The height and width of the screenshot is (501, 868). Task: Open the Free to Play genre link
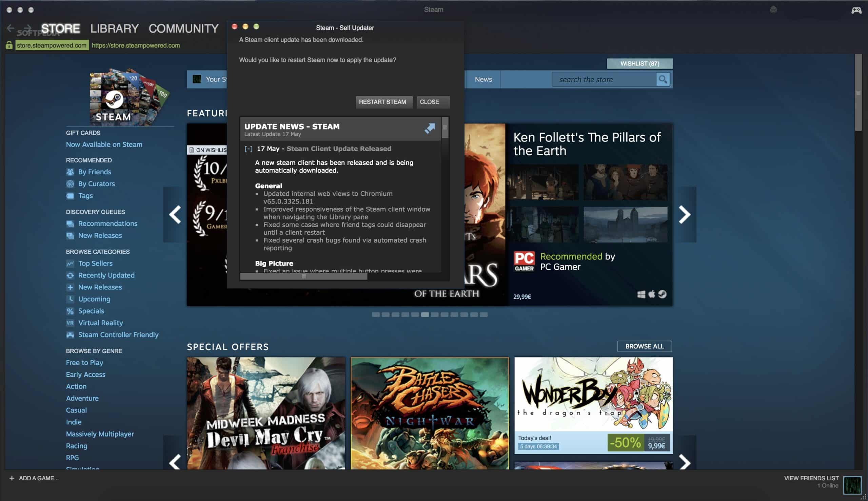pos(85,363)
